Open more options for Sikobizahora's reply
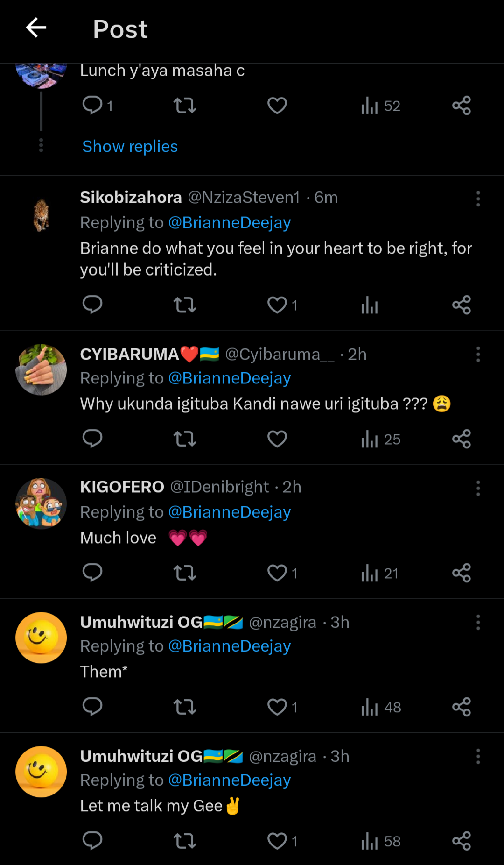 [478, 199]
